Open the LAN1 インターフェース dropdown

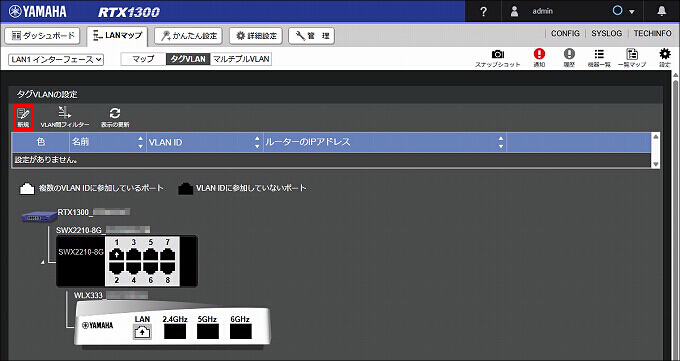click(56, 59)
